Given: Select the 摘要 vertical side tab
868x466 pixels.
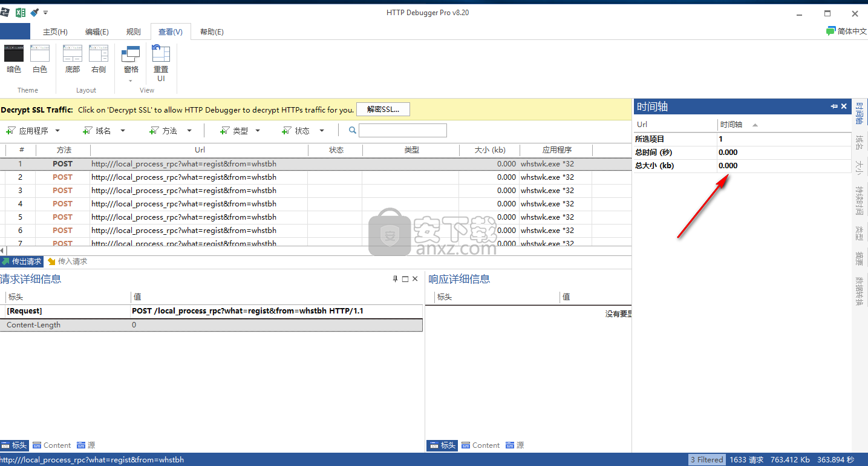Looking at the screenshot, I should [x=860, y=258].
